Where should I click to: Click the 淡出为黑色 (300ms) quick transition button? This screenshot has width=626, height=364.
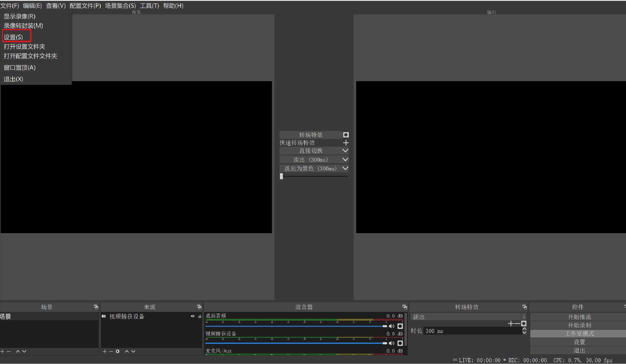[x=311, y=168]
